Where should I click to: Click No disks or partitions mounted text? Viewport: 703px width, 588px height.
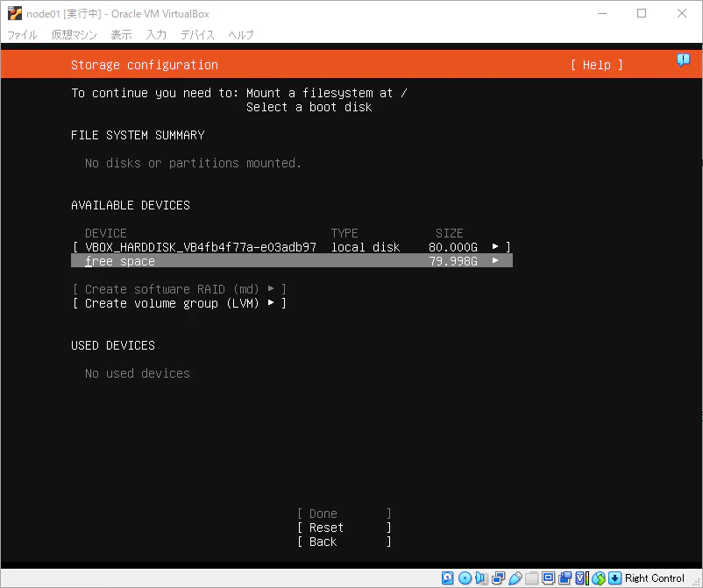193,163
